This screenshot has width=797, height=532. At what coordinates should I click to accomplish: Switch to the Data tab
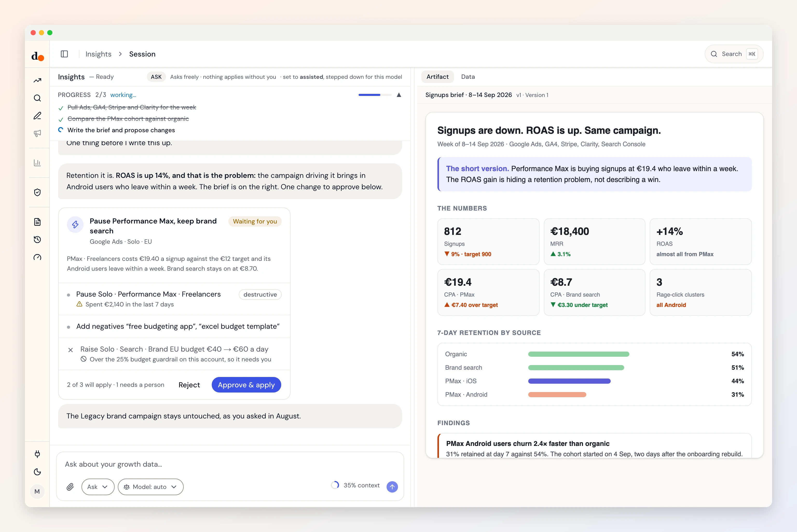[x=468, y=77]
